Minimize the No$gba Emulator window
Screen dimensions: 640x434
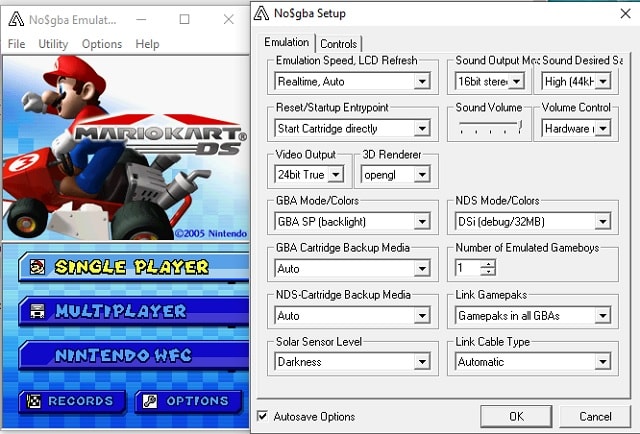141,19
